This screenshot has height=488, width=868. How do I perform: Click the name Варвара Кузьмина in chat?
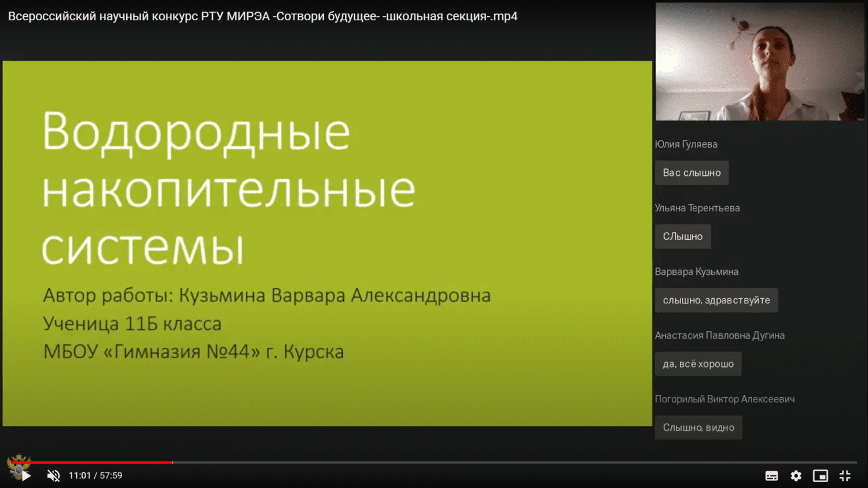tap(696, 271)
